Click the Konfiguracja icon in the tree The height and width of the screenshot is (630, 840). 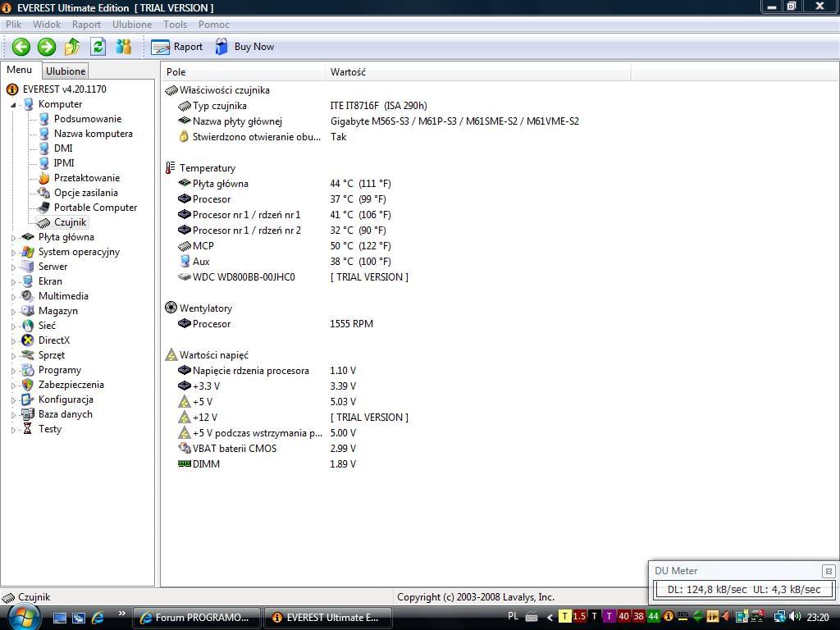coord(27,399)
